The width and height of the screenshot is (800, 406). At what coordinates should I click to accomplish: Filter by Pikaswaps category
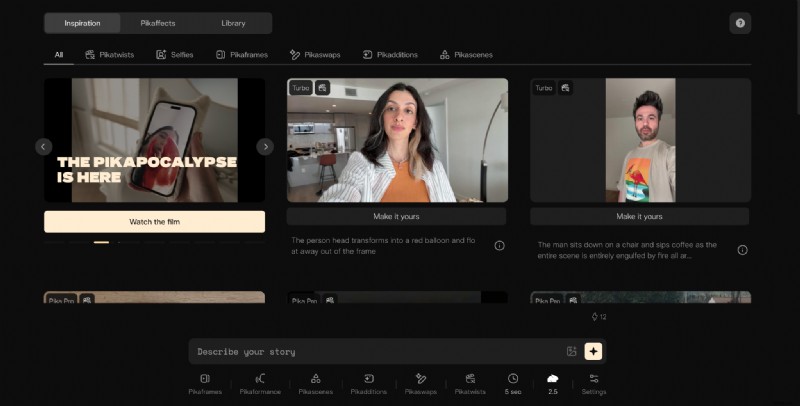point(315,55)
